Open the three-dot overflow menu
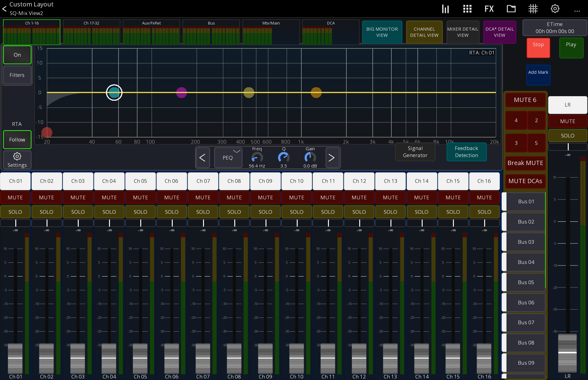The width and height of the screenshot is (588, 380). pos(577,11)
